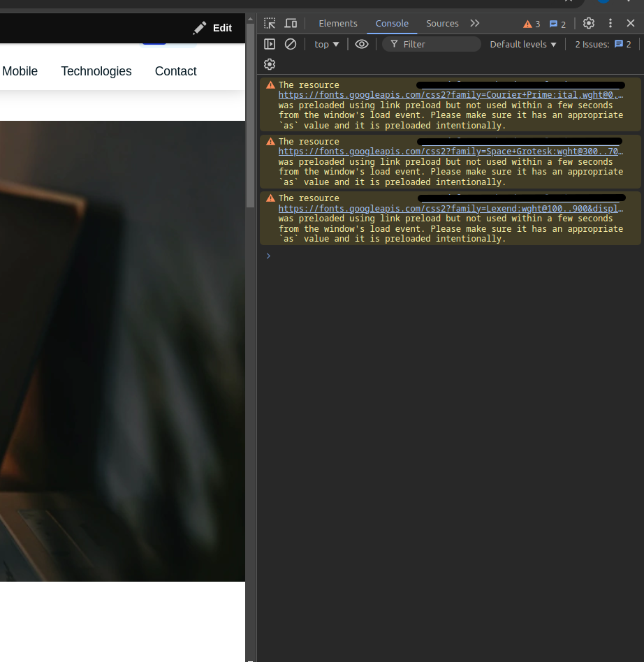This screenshot has height=662, width=644.
Task: Open console settings gear below the toolbar
Action: (x=270, y=64)
